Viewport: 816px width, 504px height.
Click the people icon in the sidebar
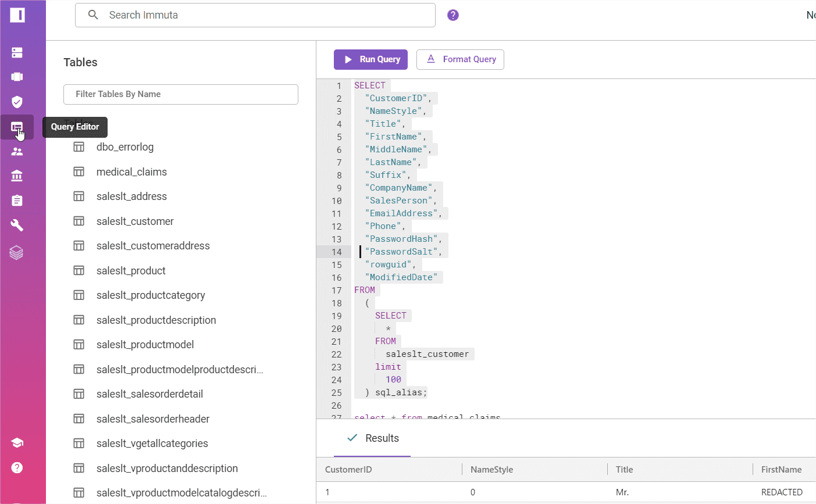[x=16, y=151]
